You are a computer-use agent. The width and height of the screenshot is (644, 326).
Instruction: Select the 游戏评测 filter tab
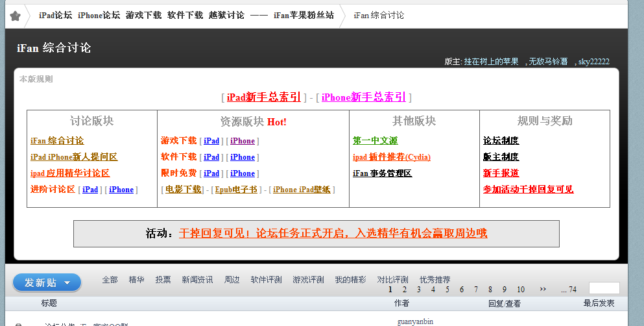coord(309,279)
